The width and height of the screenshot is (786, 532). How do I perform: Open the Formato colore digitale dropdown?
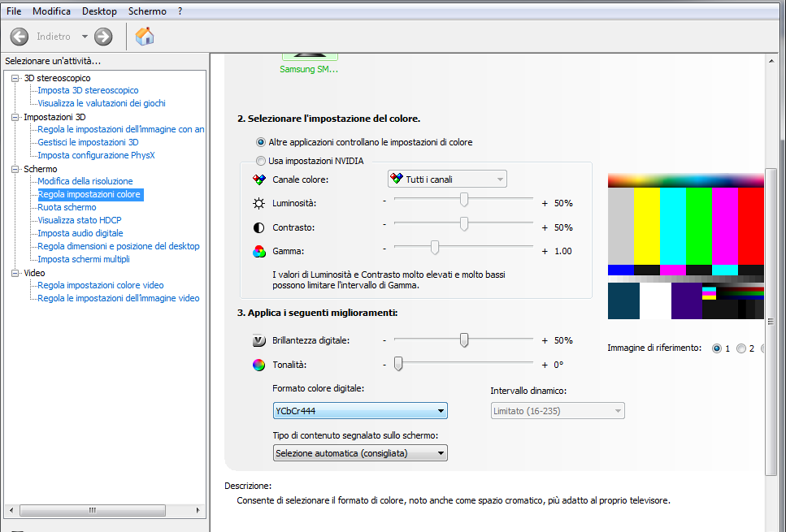coord(359,411)
